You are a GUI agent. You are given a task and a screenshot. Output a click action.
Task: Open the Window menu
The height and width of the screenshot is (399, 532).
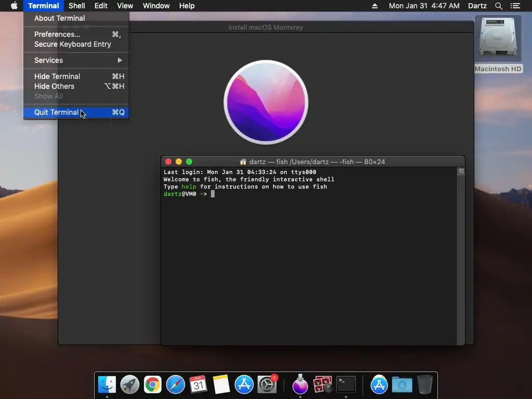click(156, 6)
